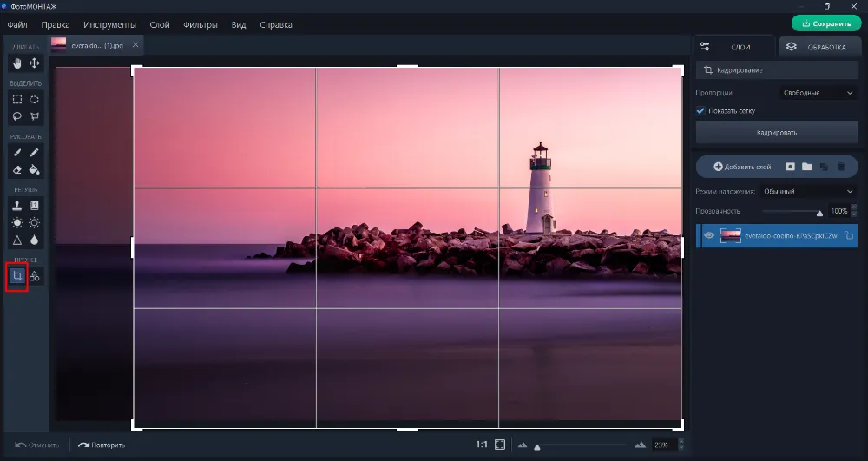The image size is (868, 461).
Task: Click the Прозрачность opacity slider handle
Action: (819, 213)
